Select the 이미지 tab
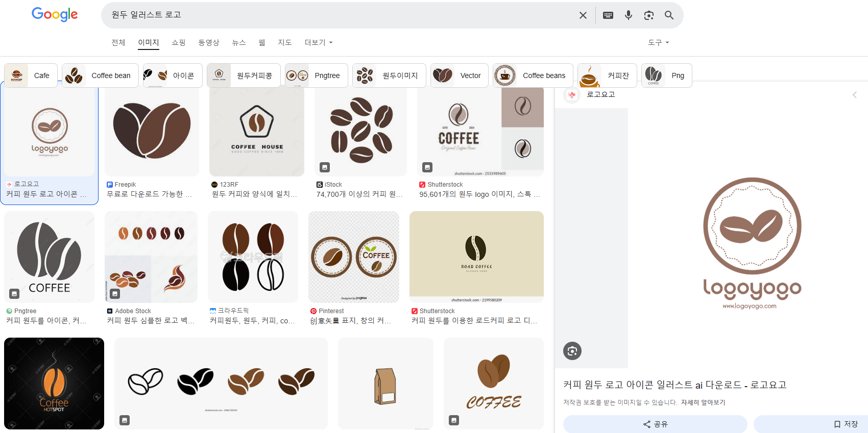Viewport: 868px width, 433px height. tap(149, 43)
